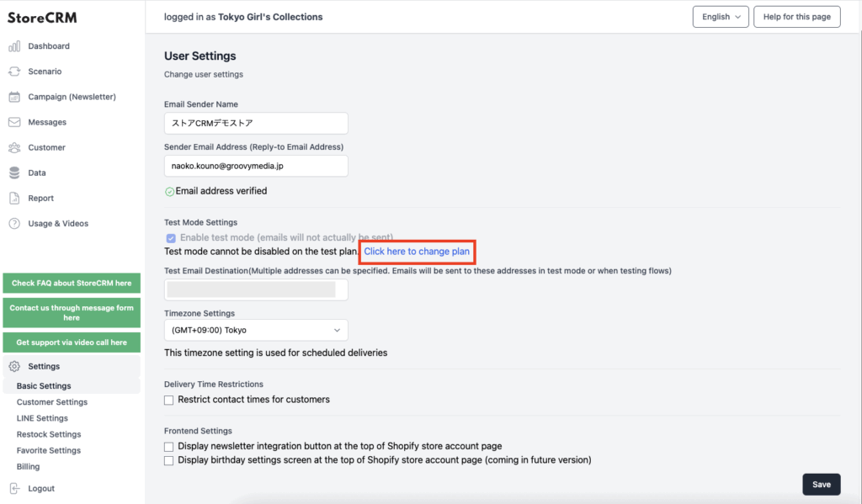Click Contact us through message form button

click(72, 313)
